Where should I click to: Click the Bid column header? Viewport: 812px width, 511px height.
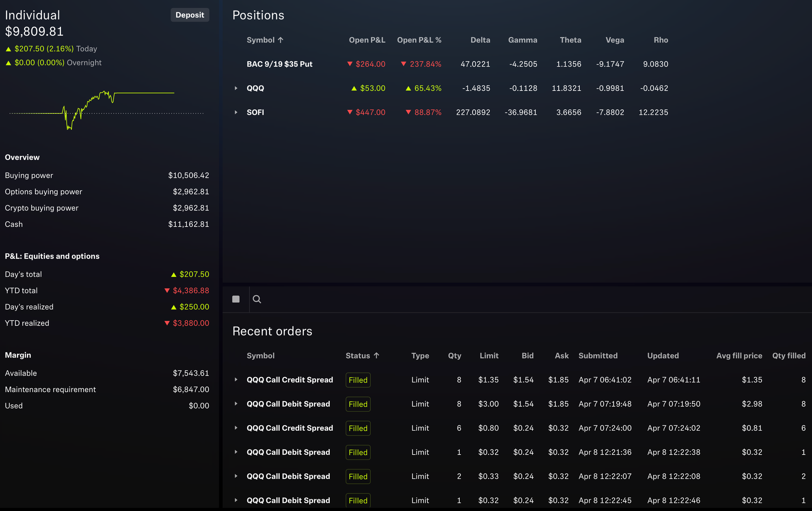[527, 356]
